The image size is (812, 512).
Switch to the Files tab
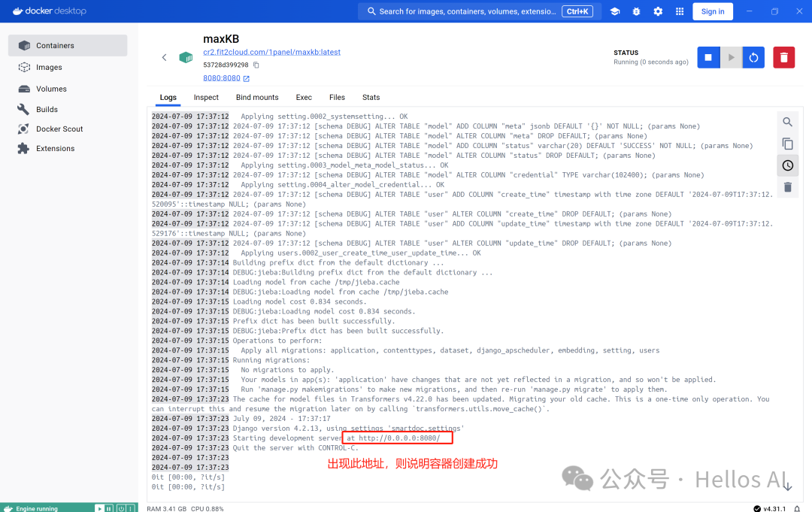pos(337,97)
